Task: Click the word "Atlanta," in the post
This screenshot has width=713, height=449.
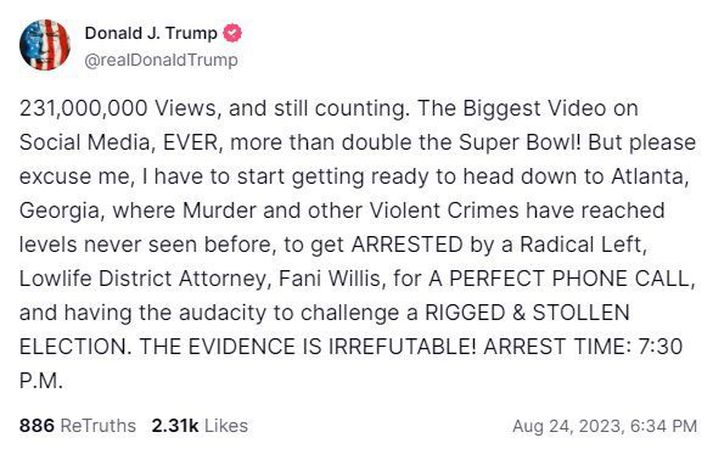Action: click(x=650, y=177)
